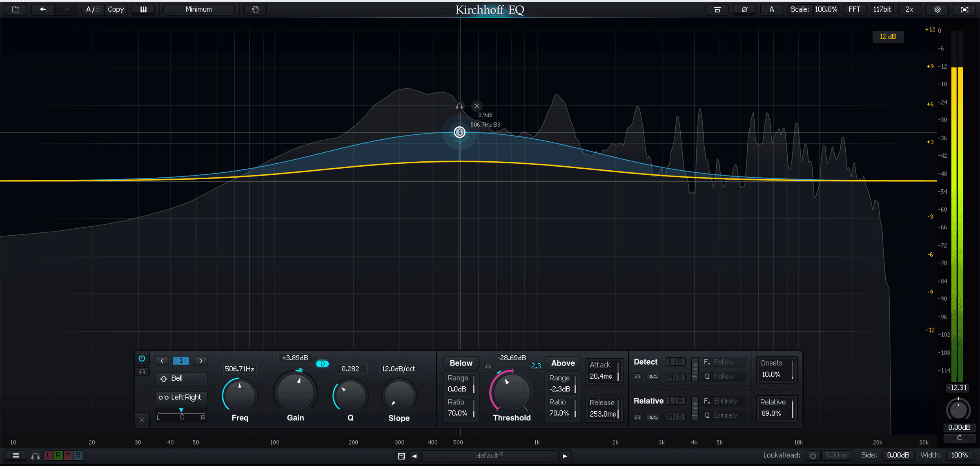This screenshot has height=466, width=980.
Task: Select band number 1 box
Action: tap(181, 361)
